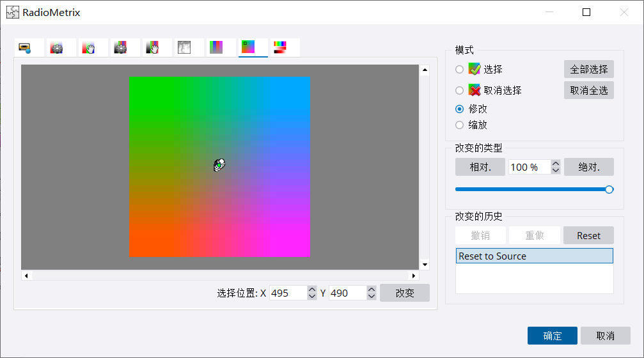The width and height of the screenshot is (644, 358).
Task: Click the 确定 button to confirm
Action: [552, 336]
